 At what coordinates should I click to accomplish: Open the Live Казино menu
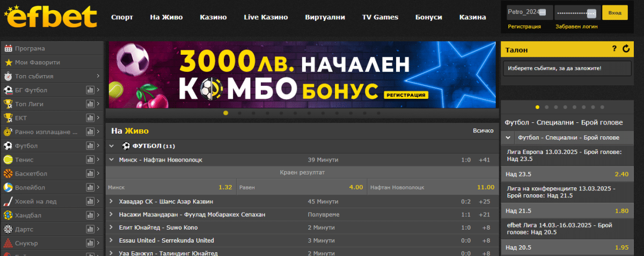pos(266,17)
